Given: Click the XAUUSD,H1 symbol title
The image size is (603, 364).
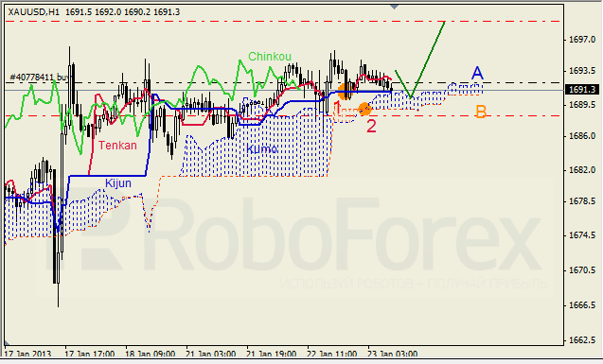Looking at the screenshot, I should pyautogui.click(x=34, y=12).
